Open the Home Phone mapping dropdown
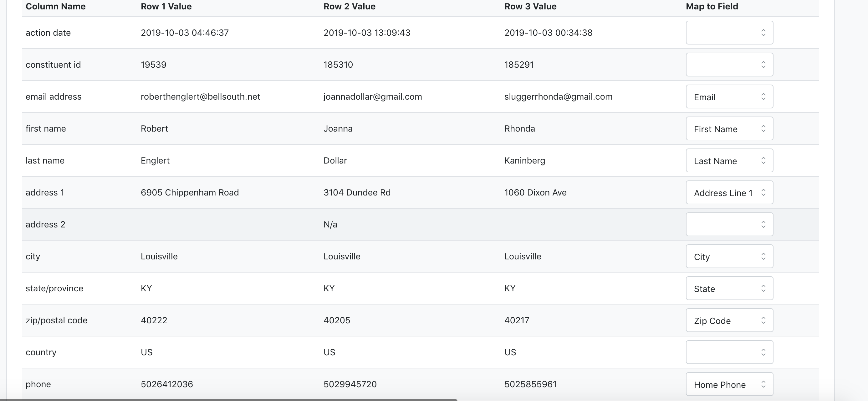The image size is (868, 401). [729, 384]
